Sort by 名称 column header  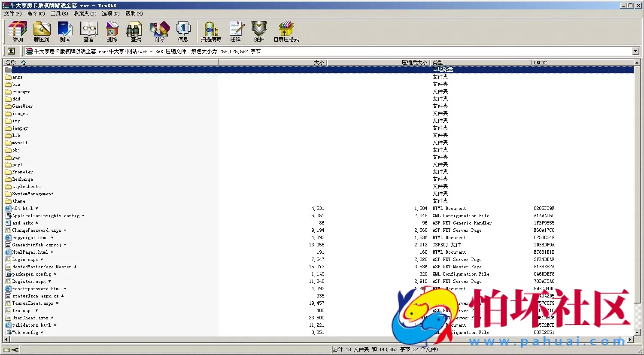click(11, 63)
